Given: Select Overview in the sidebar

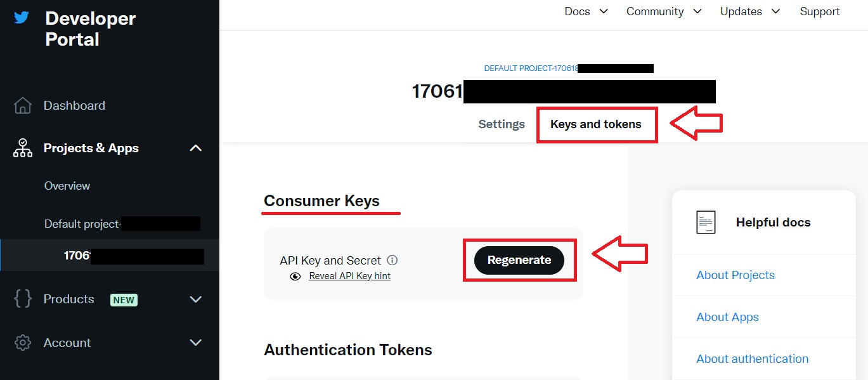Looking at the screenshot, I should (67, 186).
